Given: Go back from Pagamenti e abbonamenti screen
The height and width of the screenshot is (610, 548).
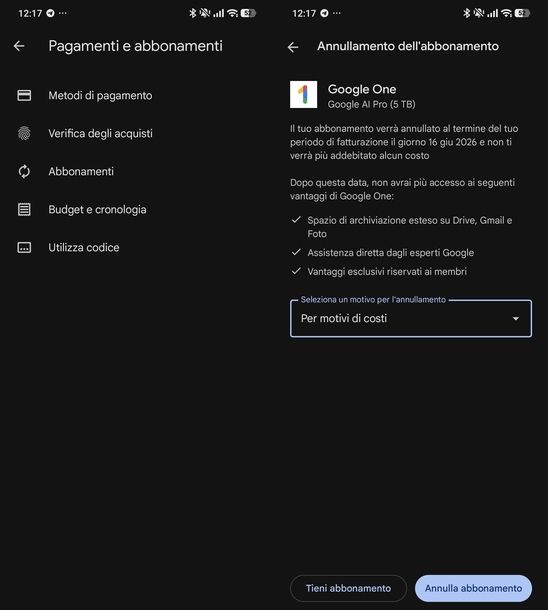Looking at the screenshot, I should pos(19,46).
